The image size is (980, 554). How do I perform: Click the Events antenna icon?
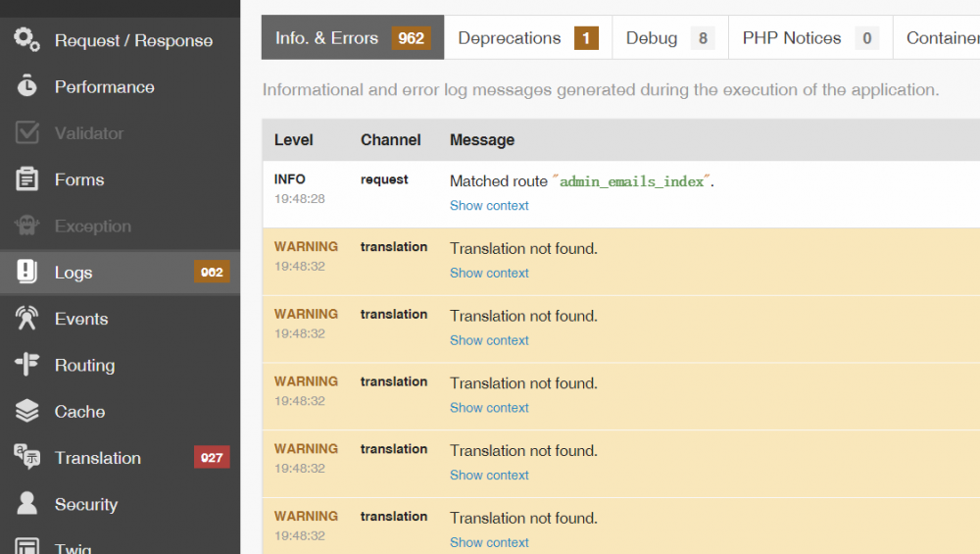point(26,318)
